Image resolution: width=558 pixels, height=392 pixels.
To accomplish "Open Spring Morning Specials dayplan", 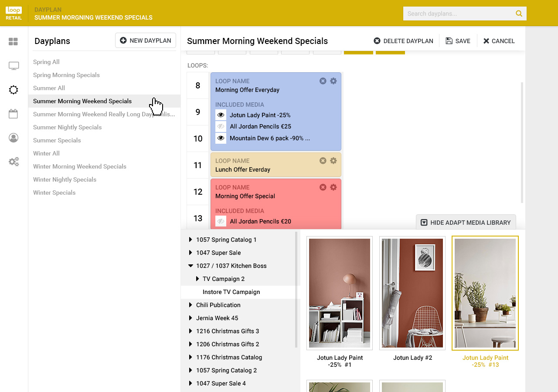I will pyautogui.click(x=66, y=75).
